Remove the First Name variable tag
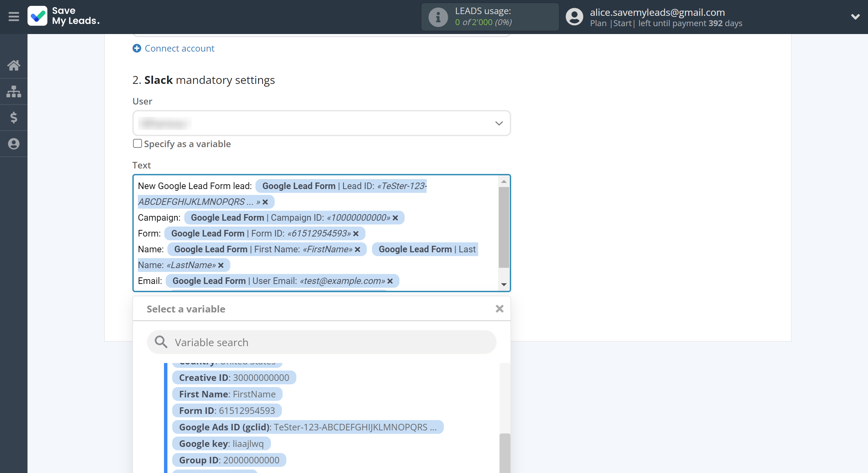Image resolution: width=868 pixels, height=473 pixels. tap(358, 250)
